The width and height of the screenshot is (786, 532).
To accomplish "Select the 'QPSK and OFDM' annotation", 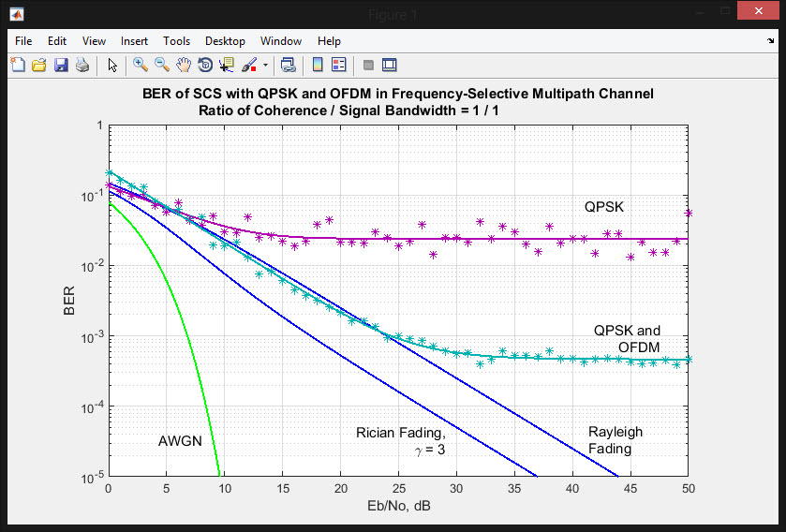I will [627, 339].
